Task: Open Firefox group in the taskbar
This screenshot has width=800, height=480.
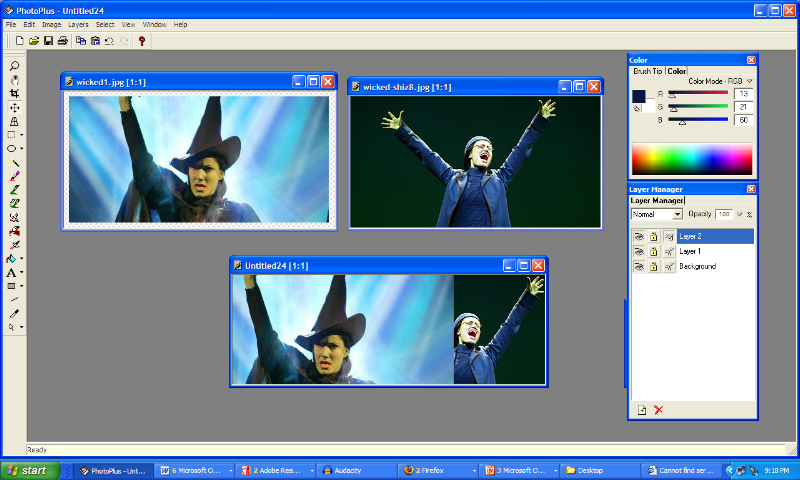Action: (438, 470)
